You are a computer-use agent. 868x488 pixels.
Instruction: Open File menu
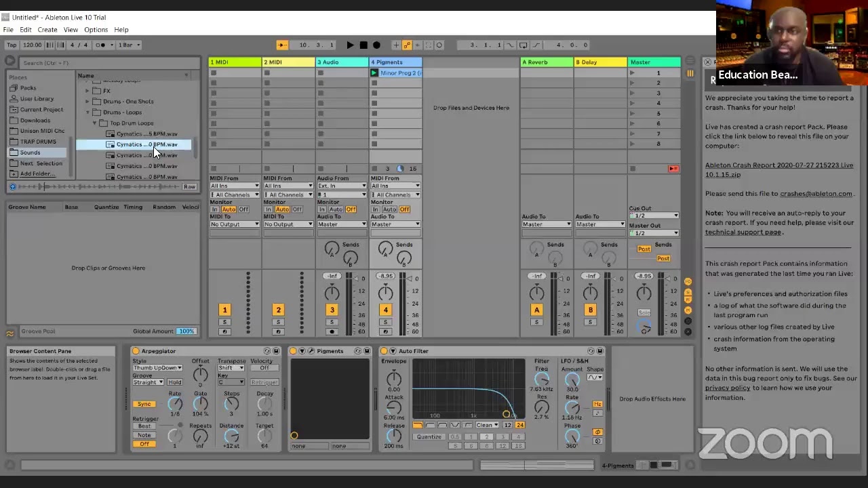8,30
